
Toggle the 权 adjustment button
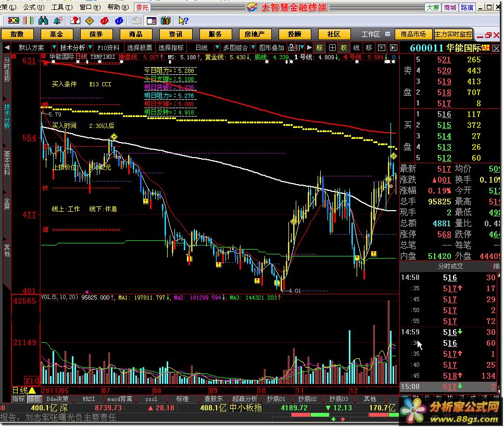pyautogui.click(x=344, y=48)
